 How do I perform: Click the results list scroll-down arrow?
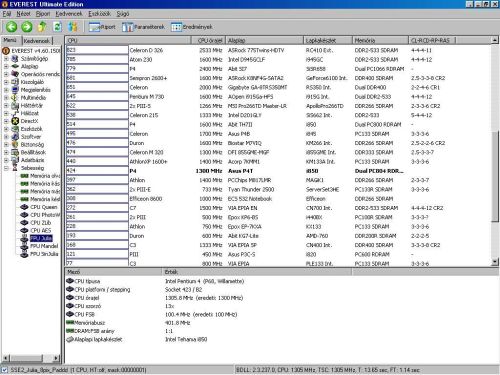click(495, 262)
